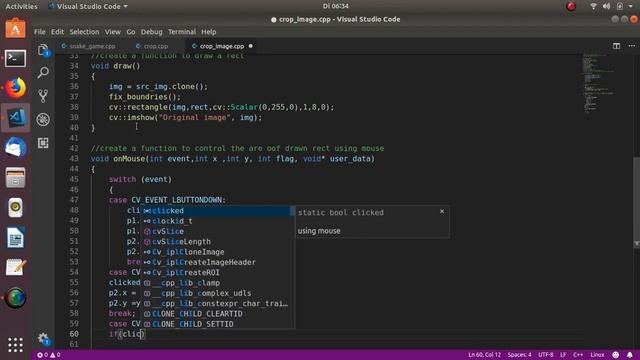Open the Debug view in activity bar
640x360 pixels.
pyautogui.click(x=43, y=119)
